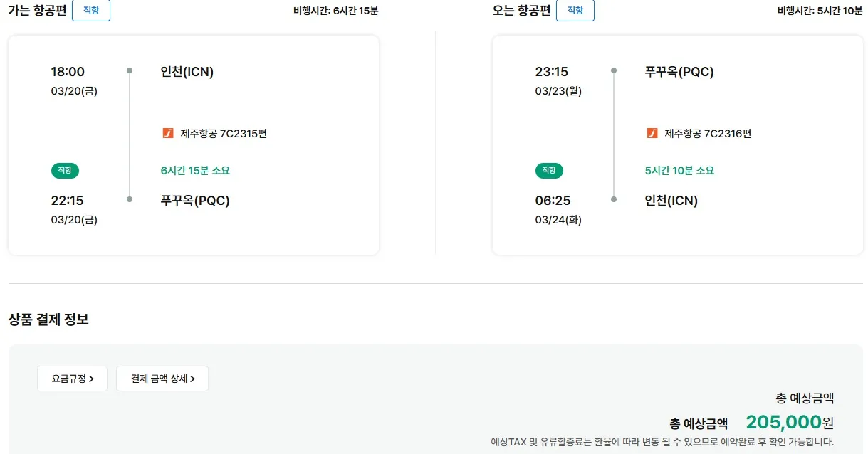Toggle the 직항 filter beside 가는 항공편
This screenshot has width=868, height=454.
[x=90, y=11]
